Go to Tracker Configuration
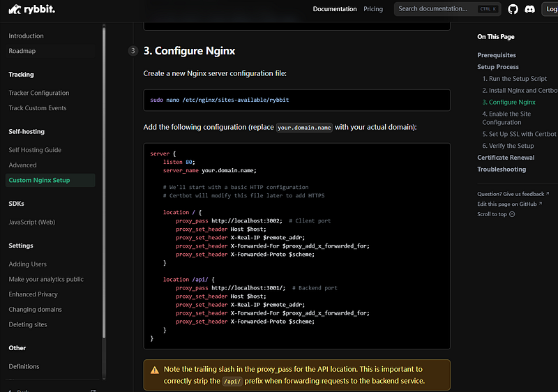The image size is (558, 392). (x=39, y=93)
